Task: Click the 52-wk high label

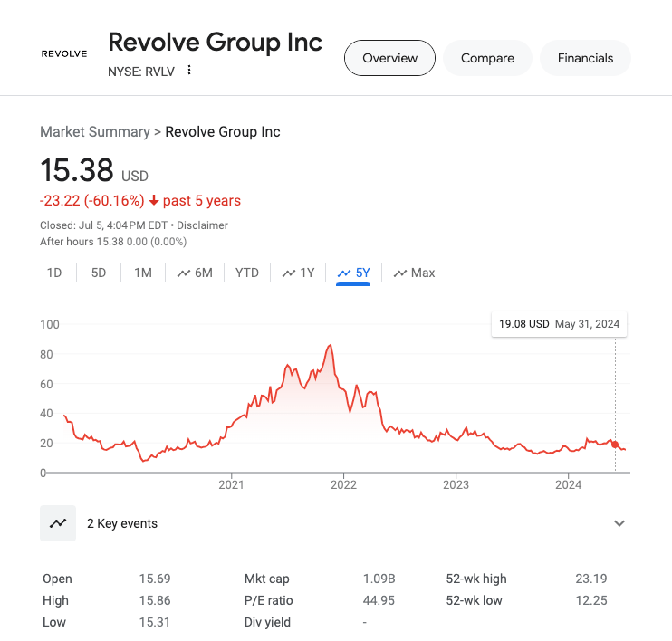Action: tap(476, 579)
